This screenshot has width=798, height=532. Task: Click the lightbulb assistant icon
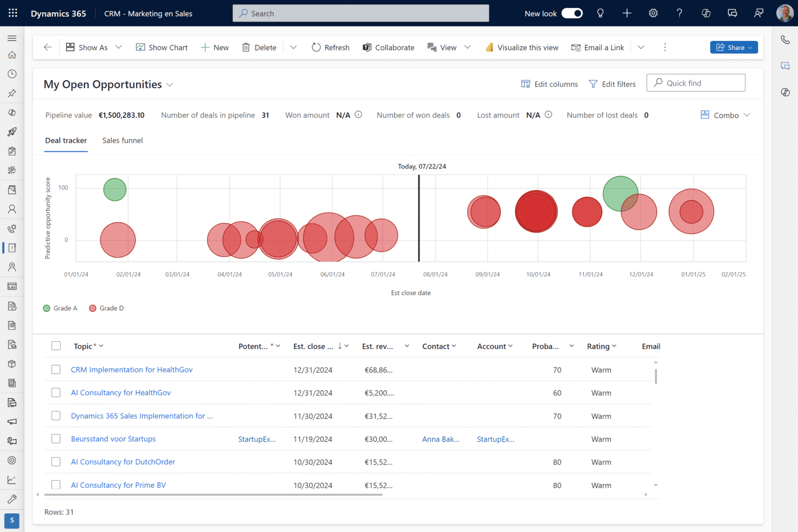click(600, 13)
